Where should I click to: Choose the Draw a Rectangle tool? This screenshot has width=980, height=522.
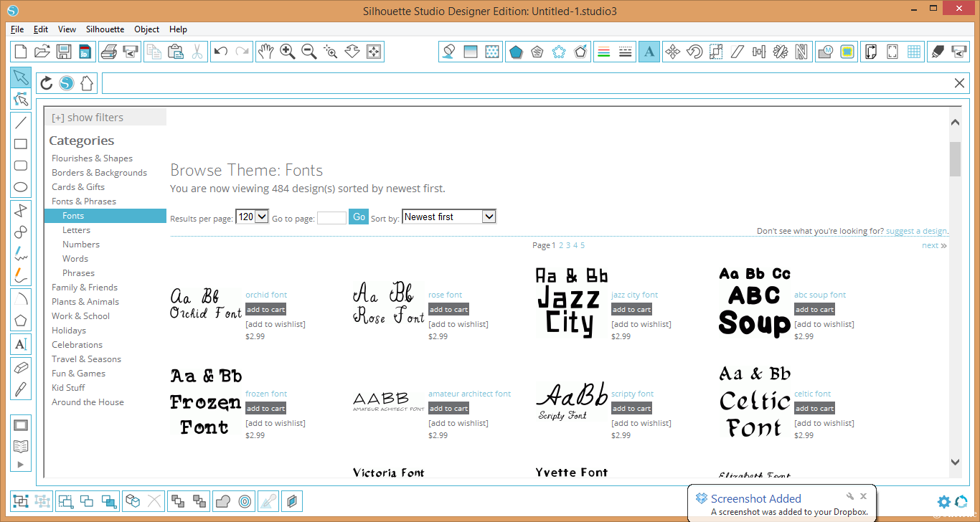pyautogui.click(x=21, y=144)
